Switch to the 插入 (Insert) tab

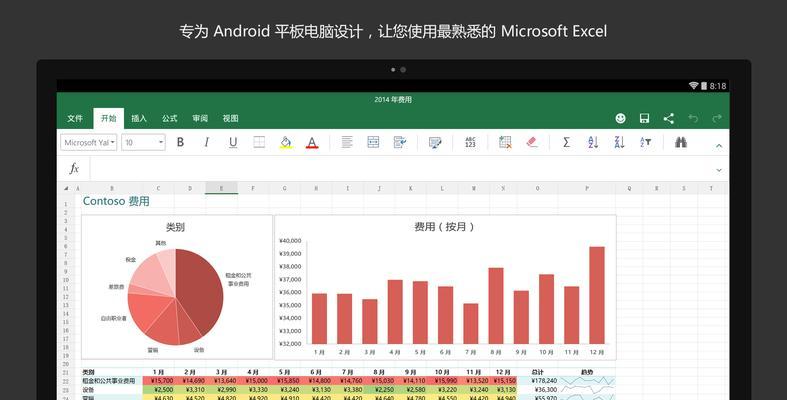point(139,118)
